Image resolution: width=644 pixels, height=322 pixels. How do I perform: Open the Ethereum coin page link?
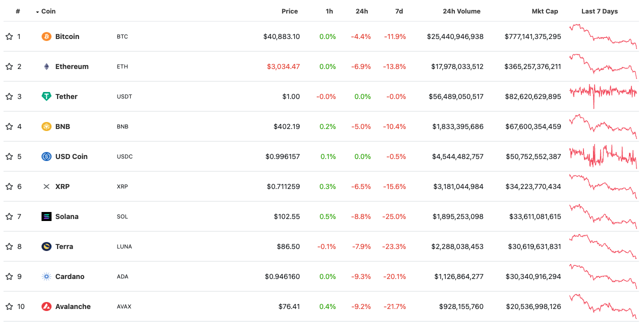[72, 66]
